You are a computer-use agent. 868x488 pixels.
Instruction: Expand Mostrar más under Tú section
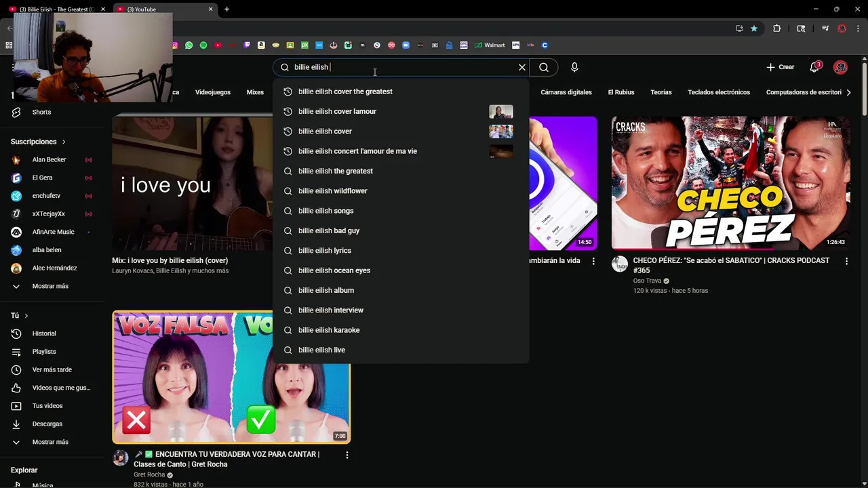click(x=50, y=442)
